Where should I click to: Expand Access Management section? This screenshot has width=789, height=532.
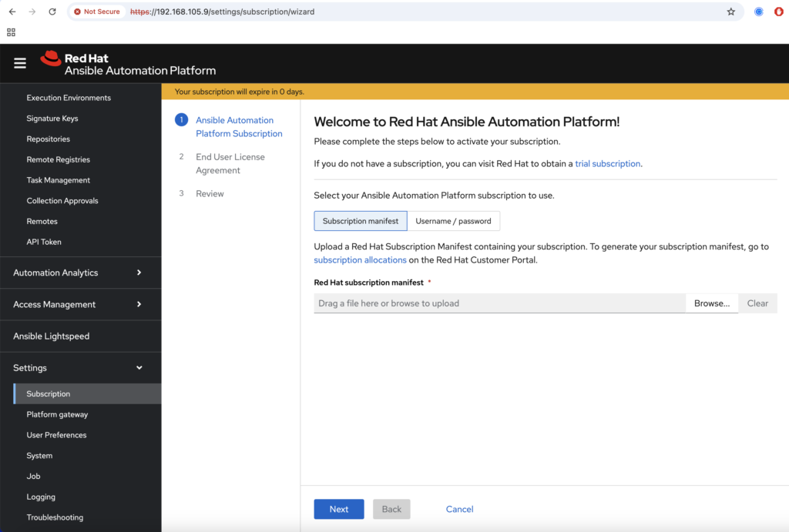(x=80, y=304)
